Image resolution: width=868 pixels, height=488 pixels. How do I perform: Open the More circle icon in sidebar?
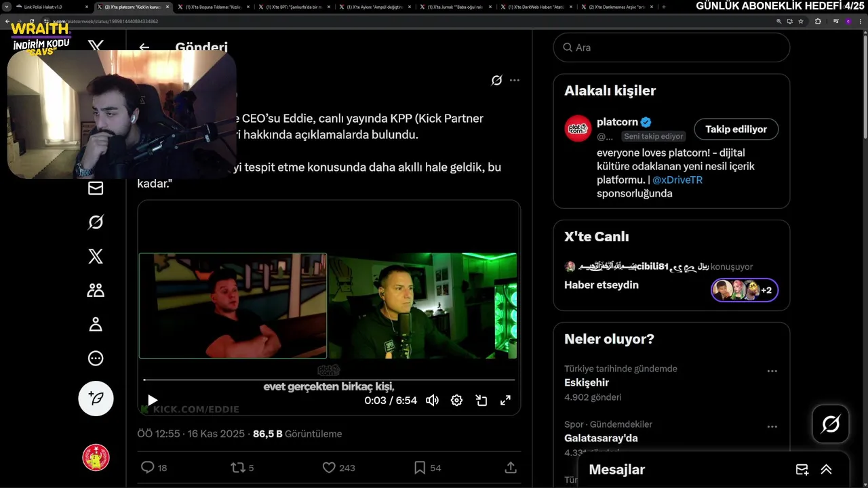pos(96,358)
